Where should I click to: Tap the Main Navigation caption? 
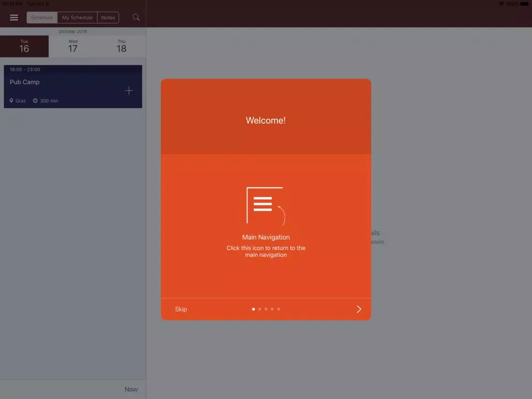266,237
